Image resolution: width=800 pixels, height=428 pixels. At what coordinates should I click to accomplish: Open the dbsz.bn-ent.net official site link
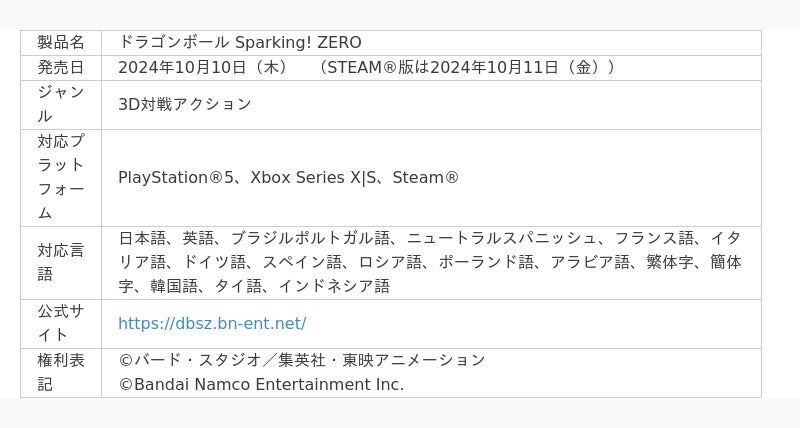point(212,323)
